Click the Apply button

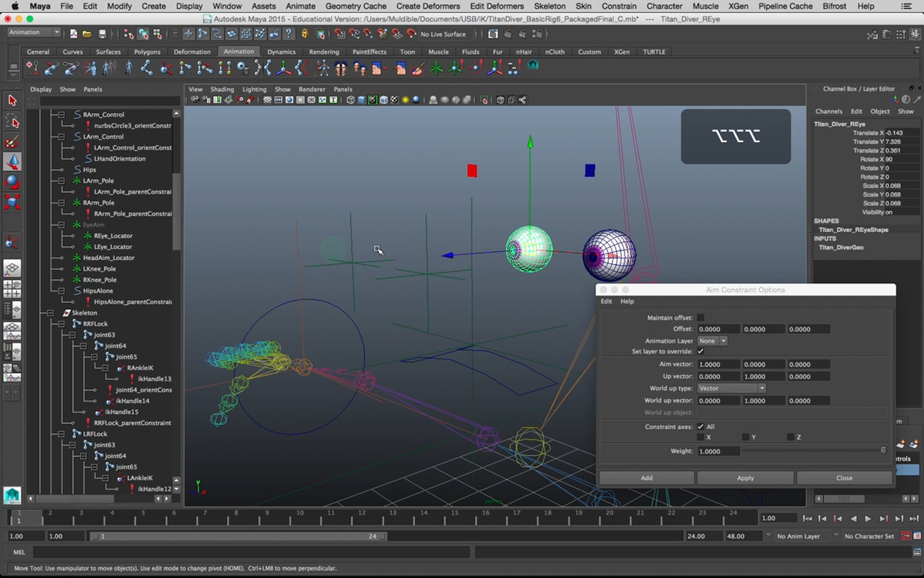(745, 478)
